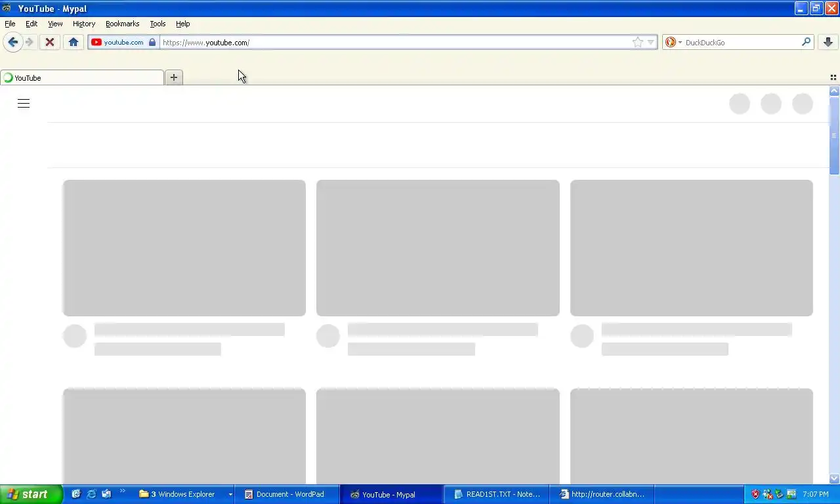The width and height of the screenshot is (840, 504).
Task: Open the URL history dropdown arrow
Action: tap(650, 42)
